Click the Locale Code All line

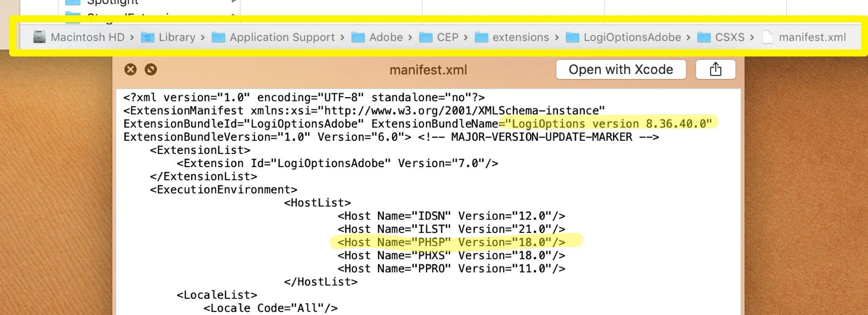(270, 308)
